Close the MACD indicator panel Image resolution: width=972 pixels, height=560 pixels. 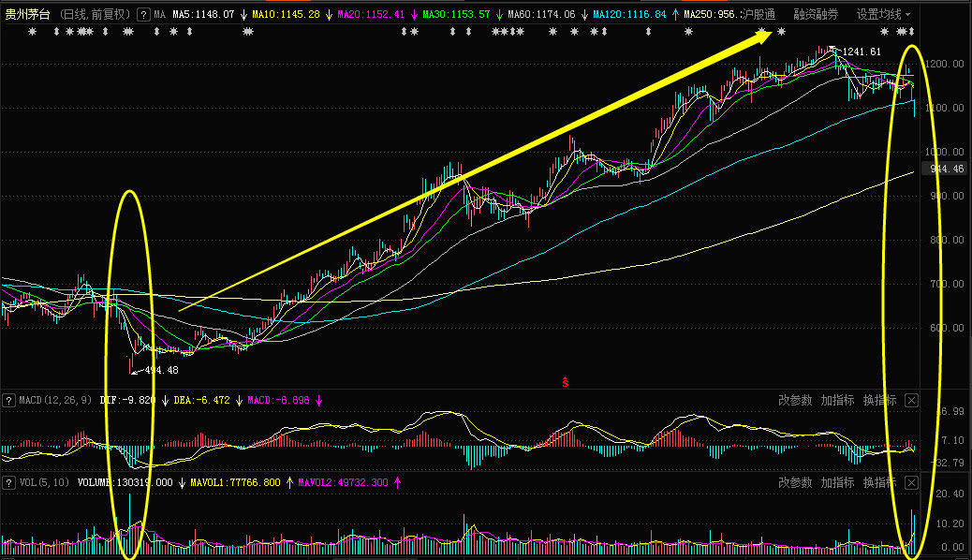tap(911, 401)
